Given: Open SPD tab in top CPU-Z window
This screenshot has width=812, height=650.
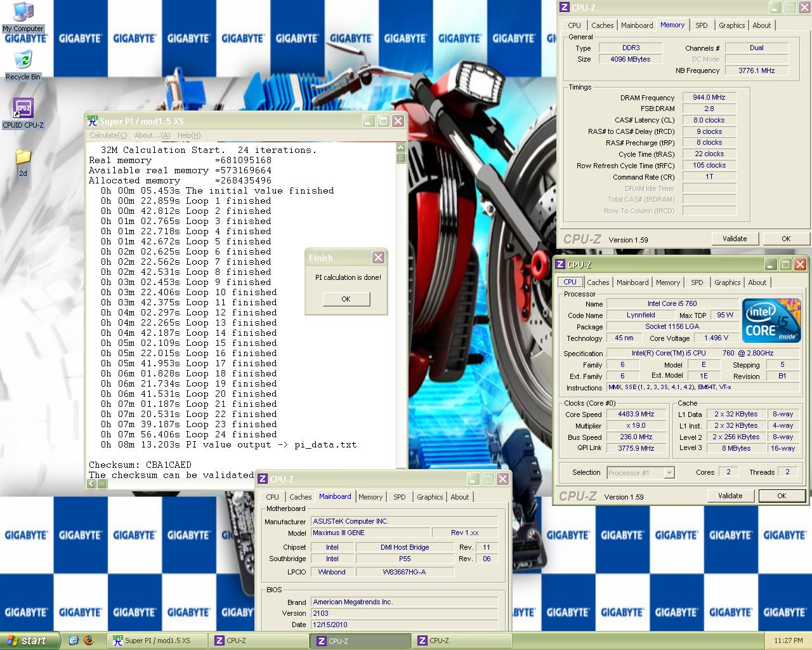Looking at the screenshot, I should 701,25.
